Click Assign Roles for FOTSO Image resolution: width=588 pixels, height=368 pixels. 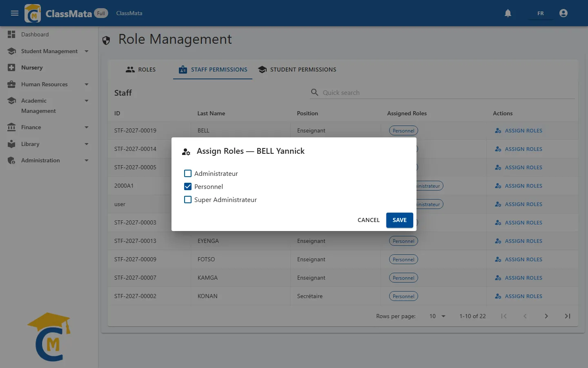pos(519,259)
